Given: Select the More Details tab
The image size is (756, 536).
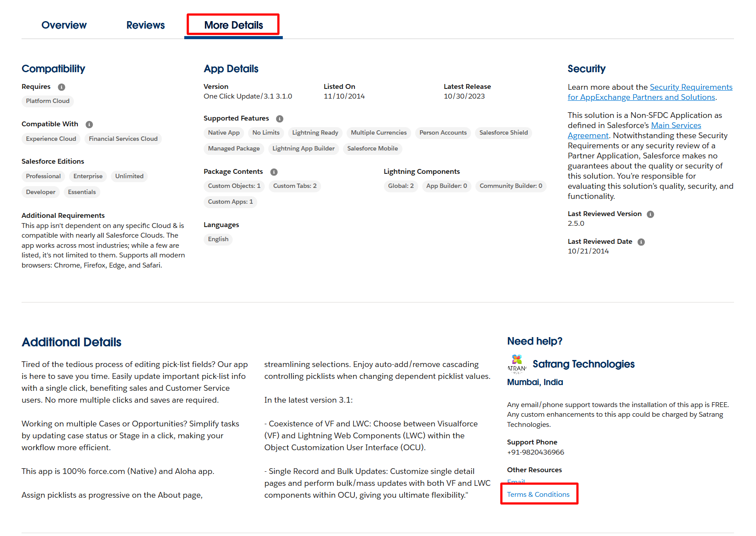Looking at the screenshot, I should [234, 25].
